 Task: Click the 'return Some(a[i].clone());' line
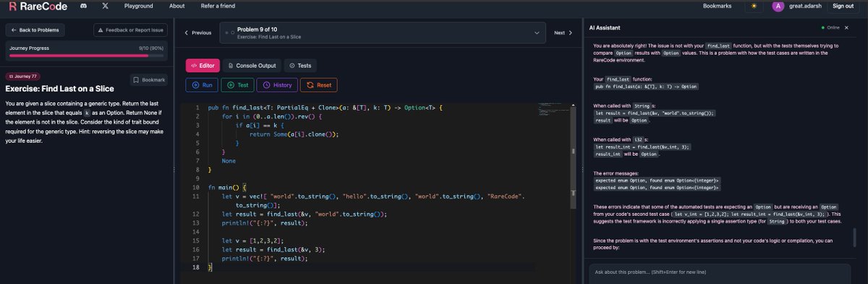(x=294, y=134)
